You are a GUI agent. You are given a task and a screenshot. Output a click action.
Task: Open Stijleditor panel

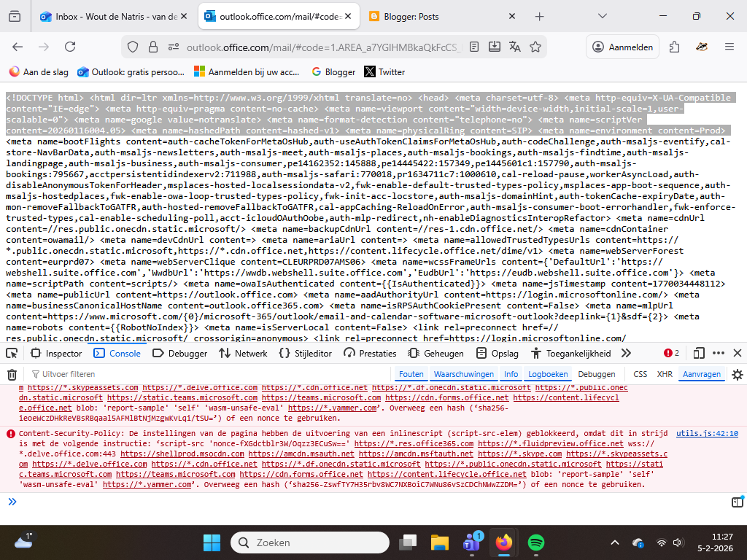[306, 354]
